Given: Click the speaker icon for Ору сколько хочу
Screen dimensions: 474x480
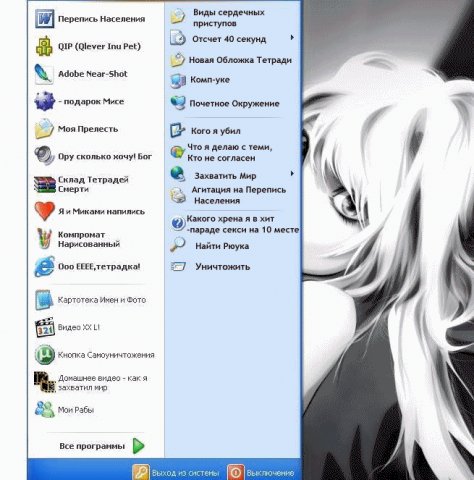Looking at the screenshot, I should pyautogui.click(x=44, y=155).
